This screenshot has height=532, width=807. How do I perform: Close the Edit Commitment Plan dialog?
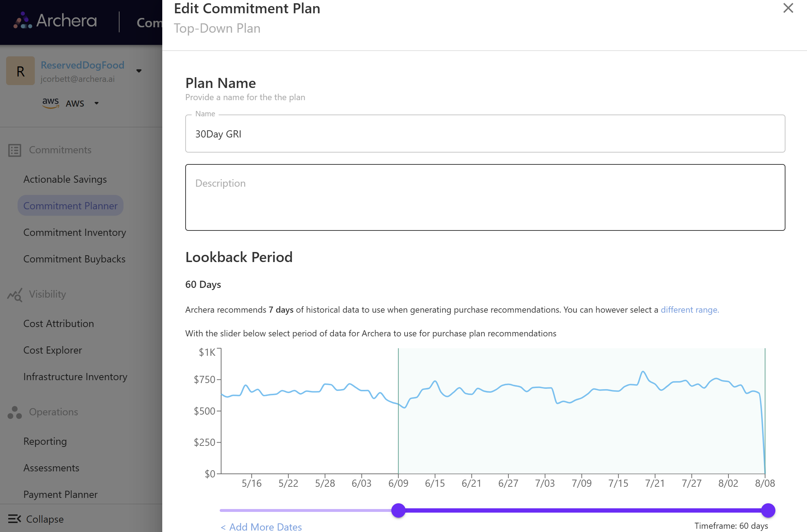tap(788, 8)
